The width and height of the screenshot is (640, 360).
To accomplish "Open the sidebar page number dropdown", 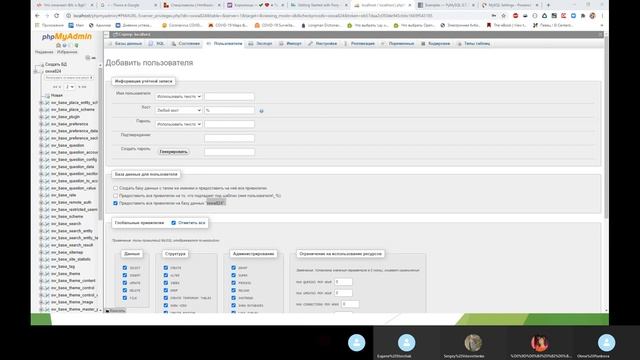I will tap(69, 87).
